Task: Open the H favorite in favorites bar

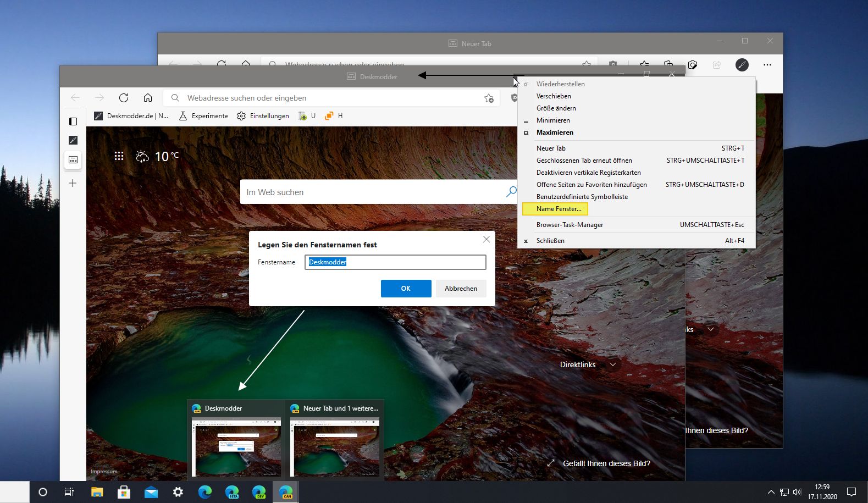Action: 334,116
